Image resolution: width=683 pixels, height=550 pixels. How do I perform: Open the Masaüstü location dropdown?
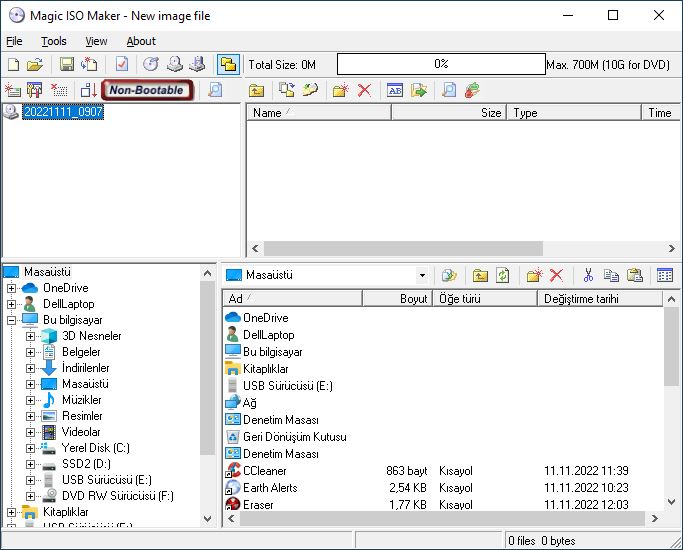[x=422, y=275]
